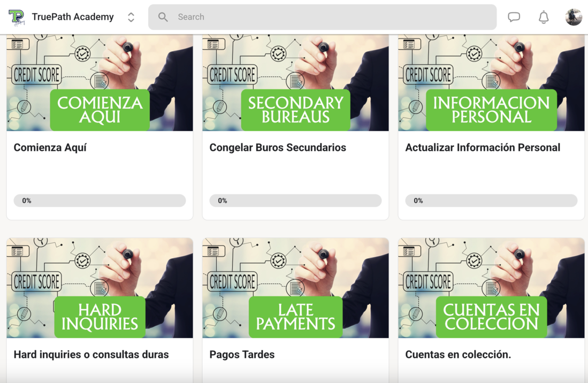The height and width of the screenshot is (383, 588).
Task: Click the Congelar Buros Secundarios title
Action: (x=278, y=148)
